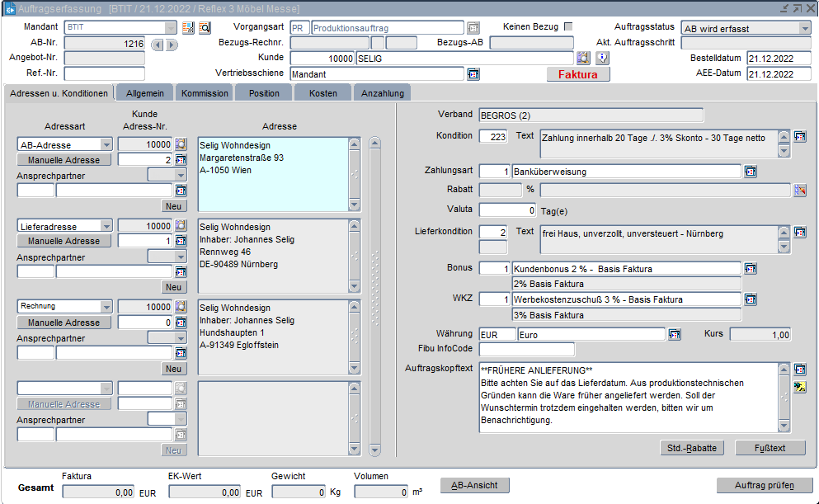The image size is (819, 504).
Task: Toggle the Keinen Bezug checkbox
Action: (568, 27)
